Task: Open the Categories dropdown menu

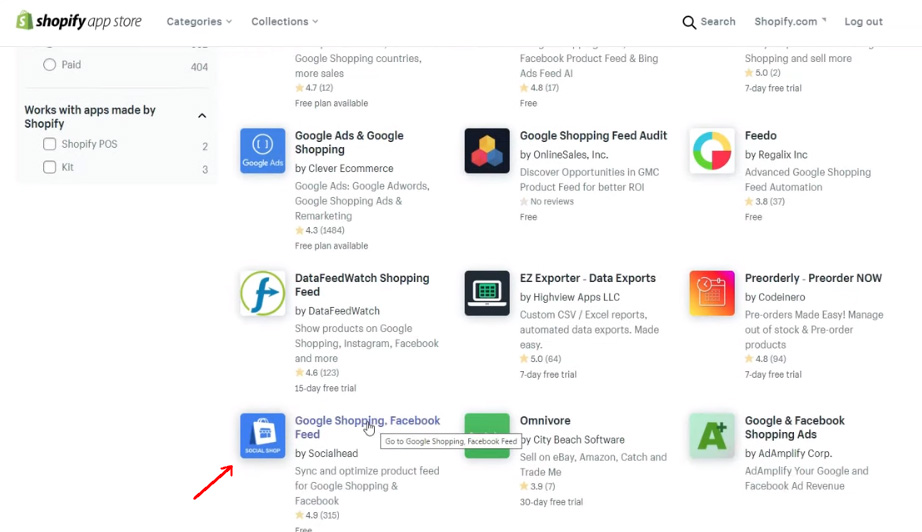Action: click(199, 22)
